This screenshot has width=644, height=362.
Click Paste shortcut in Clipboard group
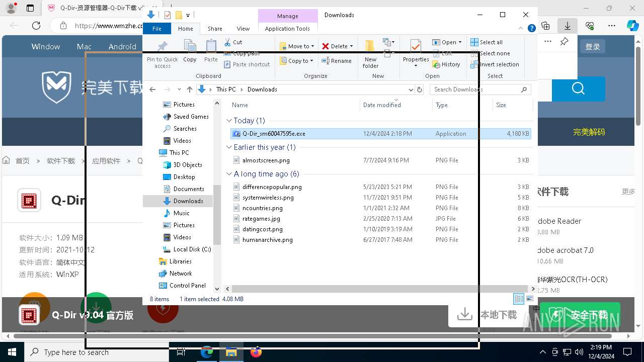(247, 64)
